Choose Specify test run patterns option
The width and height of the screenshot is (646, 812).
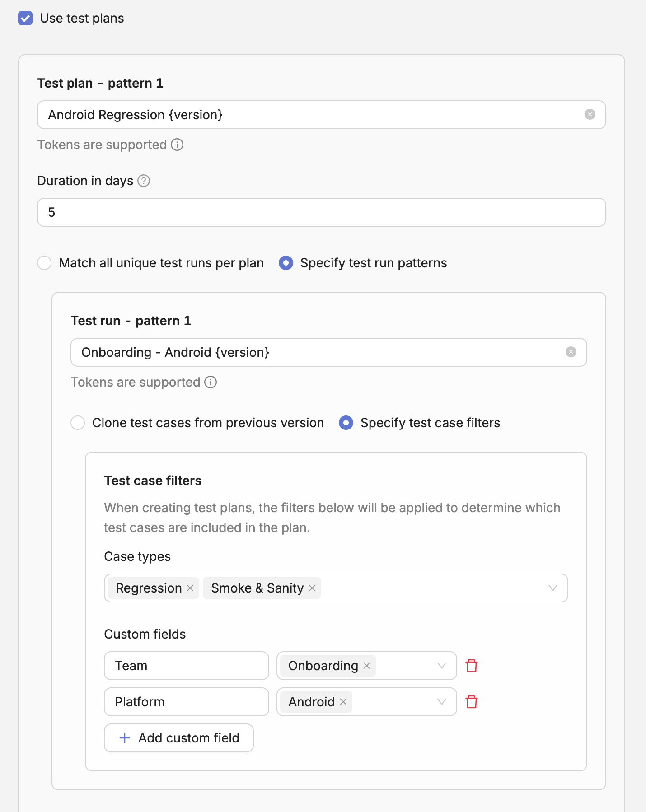click(286, 263)
